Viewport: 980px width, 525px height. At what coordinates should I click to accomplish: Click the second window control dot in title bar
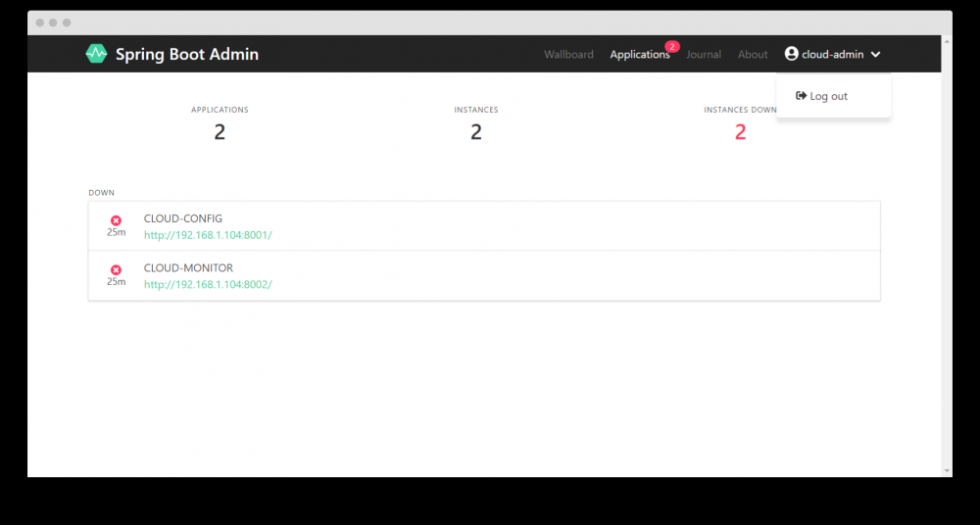(x=53, y=23)
